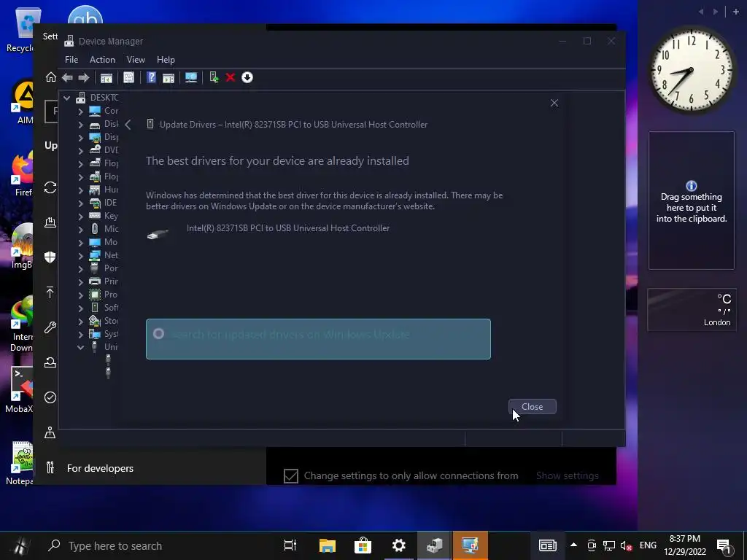Image resolution: width=747 pixels, height=560 pixels.
Task: Expand the Computer (Cor) tree node
Action: tap(80, 112)
